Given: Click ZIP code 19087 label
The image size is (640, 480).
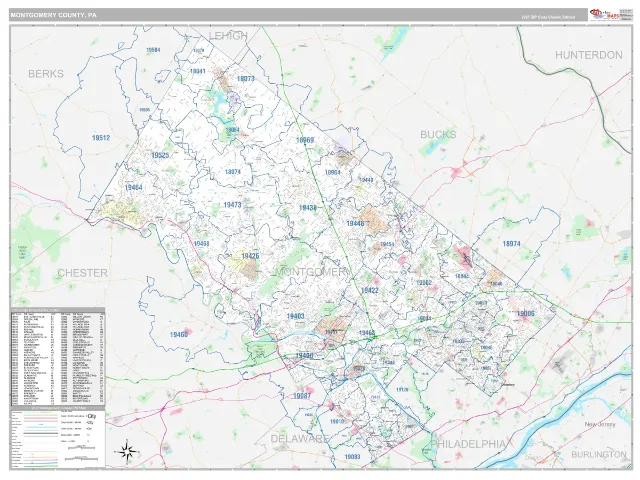Looking at the screenshot, I should [x=302, y=396].
